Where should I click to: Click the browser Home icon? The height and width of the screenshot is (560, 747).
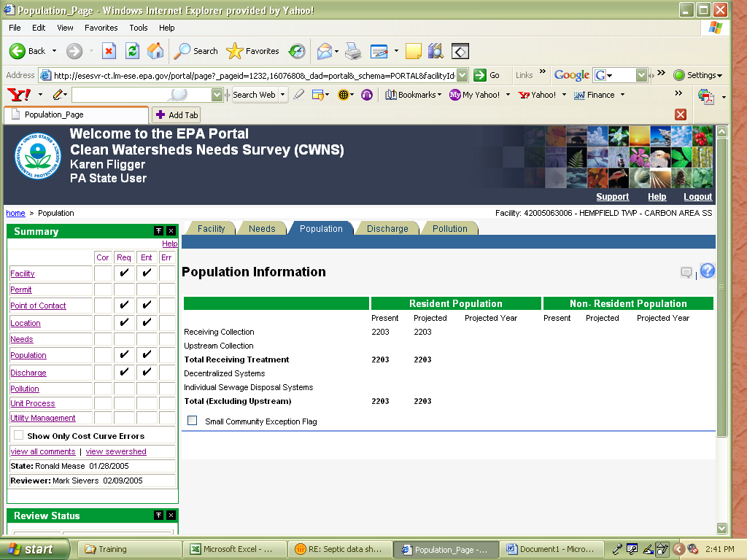click(x=155, y=51)
